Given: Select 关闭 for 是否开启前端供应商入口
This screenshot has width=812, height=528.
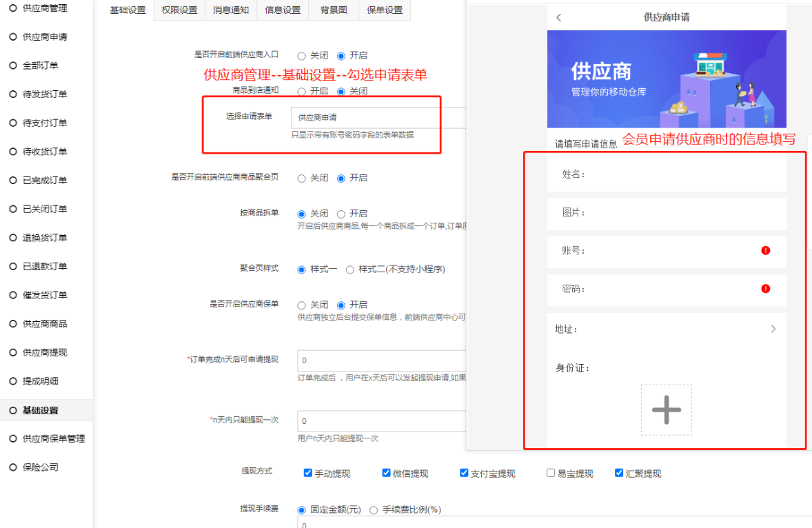Looking at the screenshot, I should 302,56.
